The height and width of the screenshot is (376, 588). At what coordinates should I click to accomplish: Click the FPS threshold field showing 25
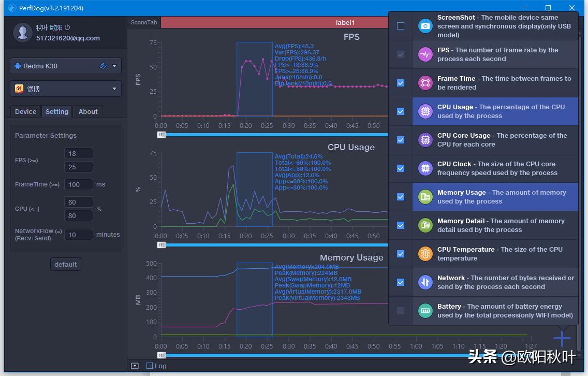tap(79, 167)
